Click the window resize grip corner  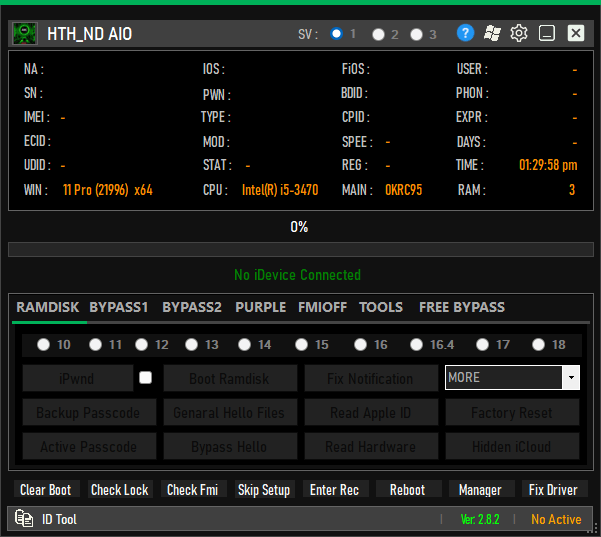tap(594, 529)
